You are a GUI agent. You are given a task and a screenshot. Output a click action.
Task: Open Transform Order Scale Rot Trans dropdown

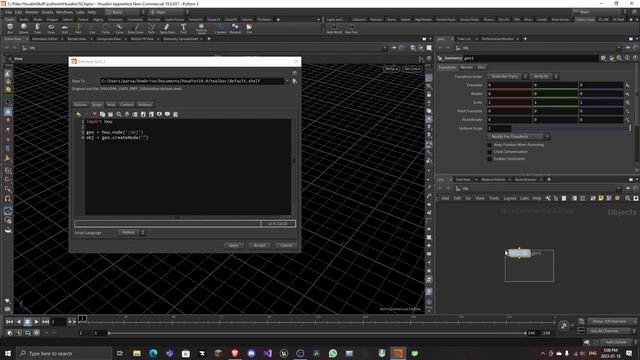coord(508,76)
